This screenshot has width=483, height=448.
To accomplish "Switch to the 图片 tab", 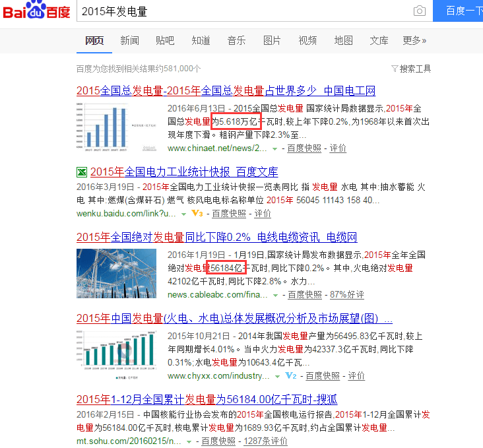I will click(272, 41).
